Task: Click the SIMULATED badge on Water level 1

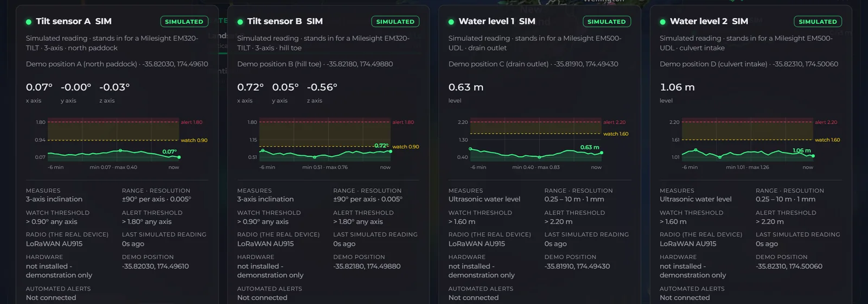Action: pyautogui.click(x=607, y=22)
